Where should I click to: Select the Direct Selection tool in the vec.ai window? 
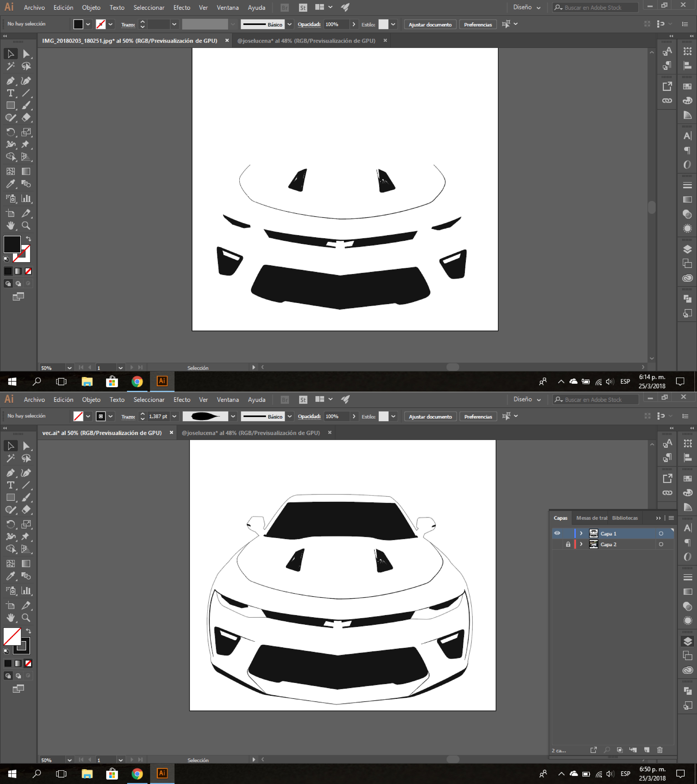(26, 446)
